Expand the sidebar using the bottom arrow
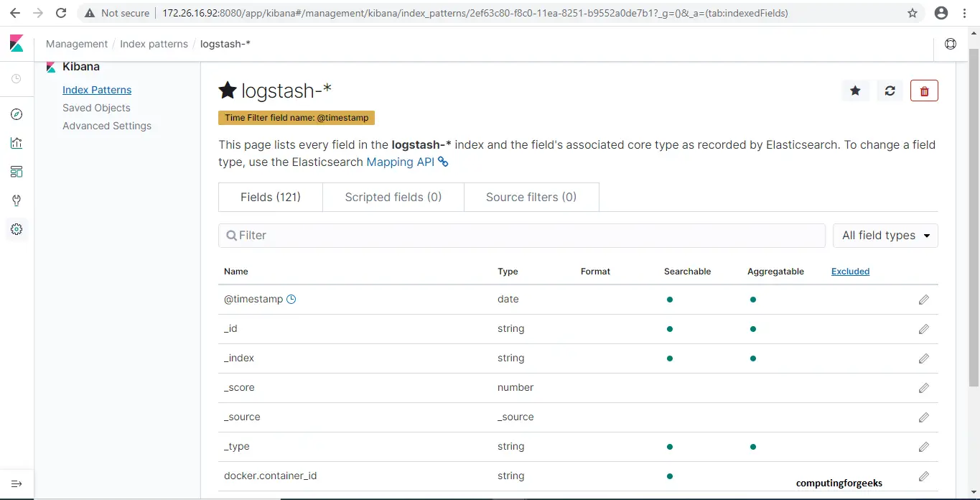Screen dimensions: 980x500 tap(17, 483)
